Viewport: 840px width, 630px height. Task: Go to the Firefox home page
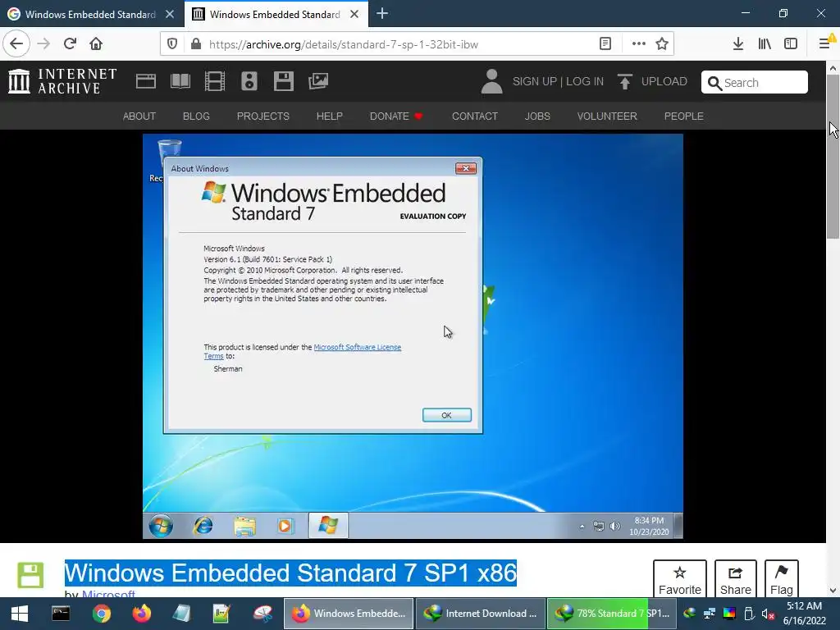[96, 43]
